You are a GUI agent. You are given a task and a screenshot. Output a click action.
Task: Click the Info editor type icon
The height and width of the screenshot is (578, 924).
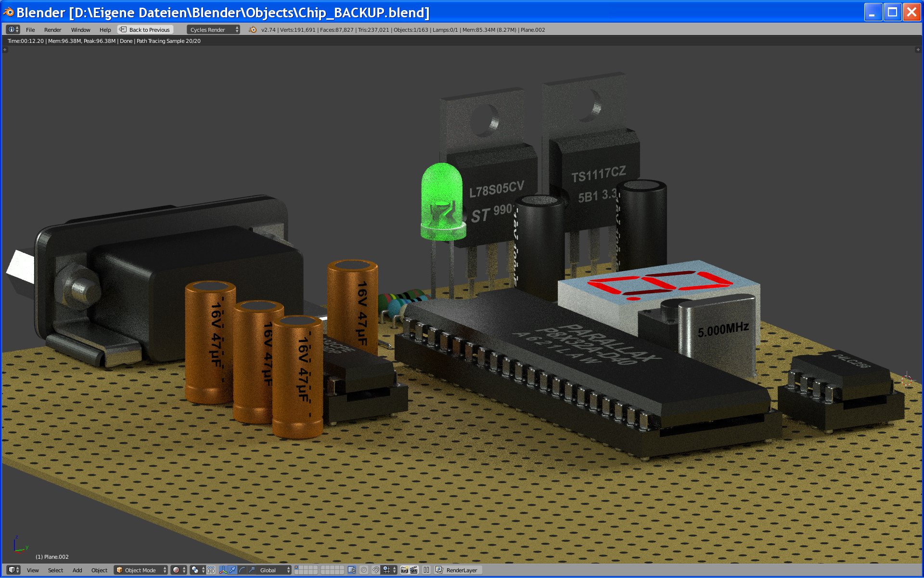(13, 29)
